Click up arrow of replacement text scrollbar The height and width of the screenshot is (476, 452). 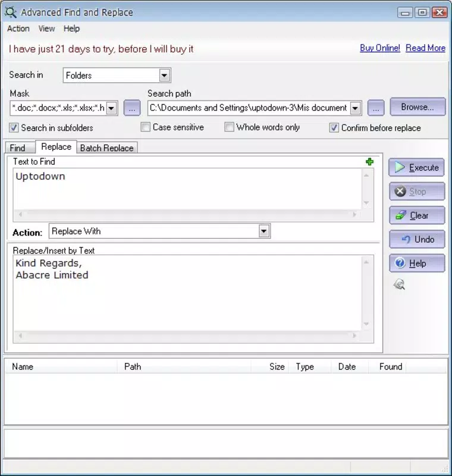[x=366, y=262]
